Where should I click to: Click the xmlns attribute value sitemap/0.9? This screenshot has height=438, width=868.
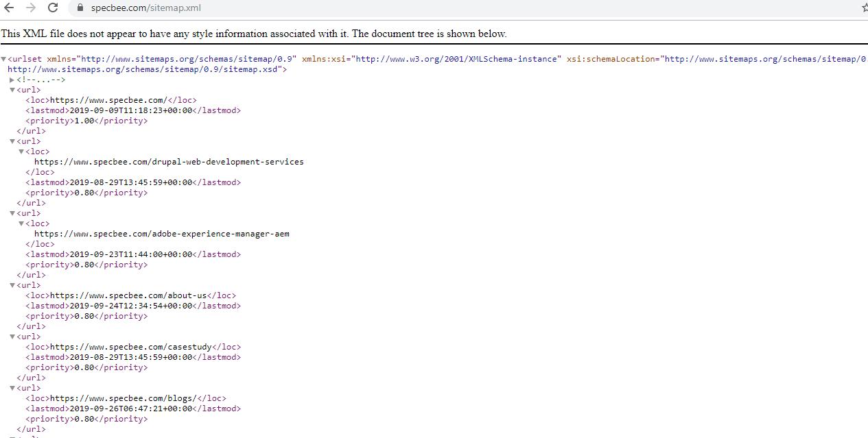point(187,59)
